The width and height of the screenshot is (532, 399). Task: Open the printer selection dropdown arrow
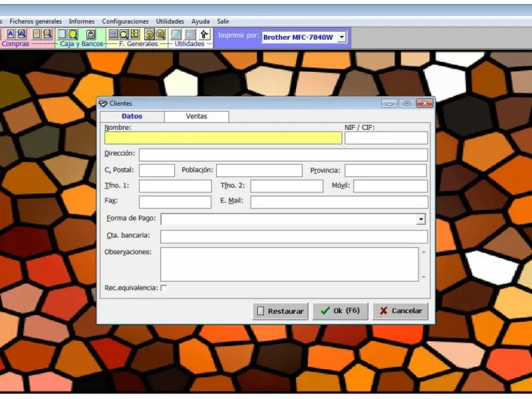pyautogui.click(x=342, y=37)
